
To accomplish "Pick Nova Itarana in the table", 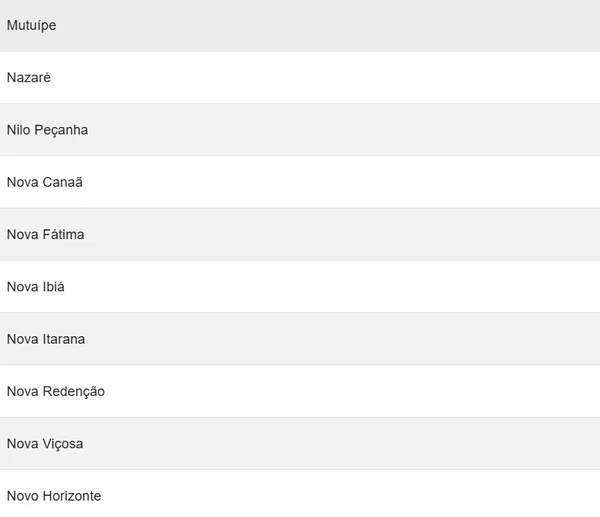I will coord(300,339).
